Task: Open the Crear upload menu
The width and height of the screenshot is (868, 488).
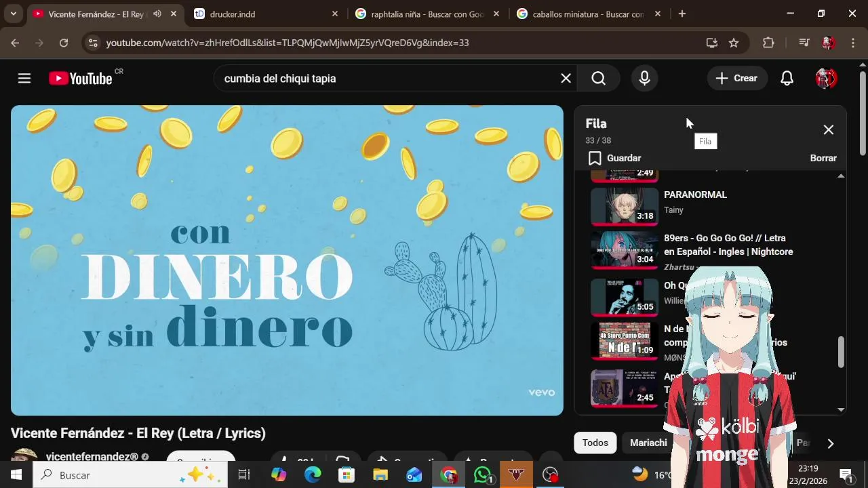Action: [x=736, y=79]
